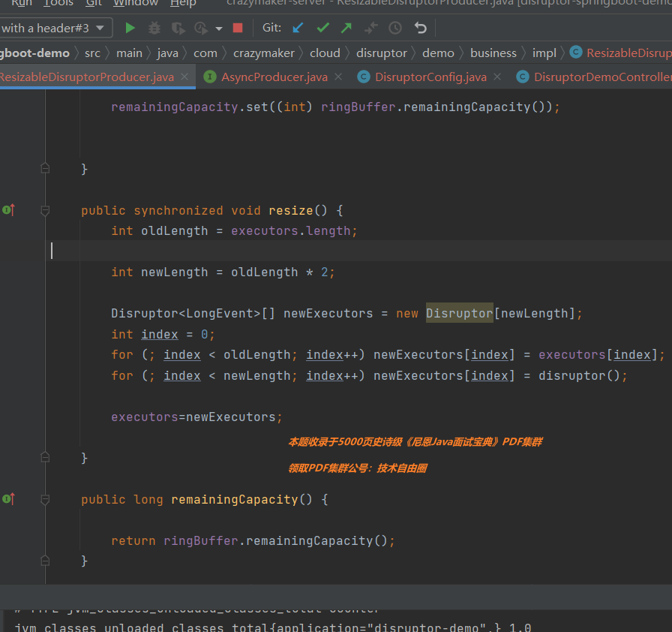
Task: Click the Debug bug icon
Action: (x=154, y=29)
